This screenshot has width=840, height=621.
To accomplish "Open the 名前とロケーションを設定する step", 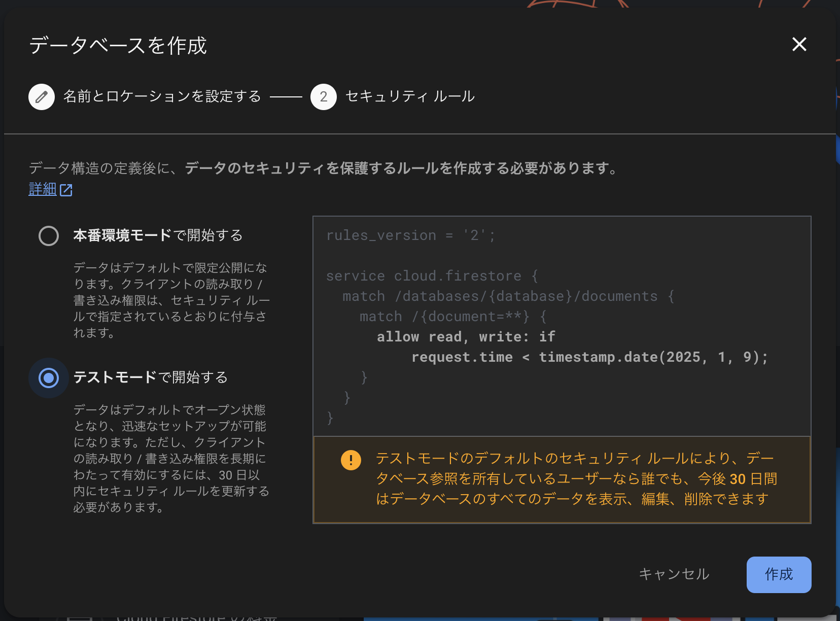I will pyautogui.click(x=160, y=96).
